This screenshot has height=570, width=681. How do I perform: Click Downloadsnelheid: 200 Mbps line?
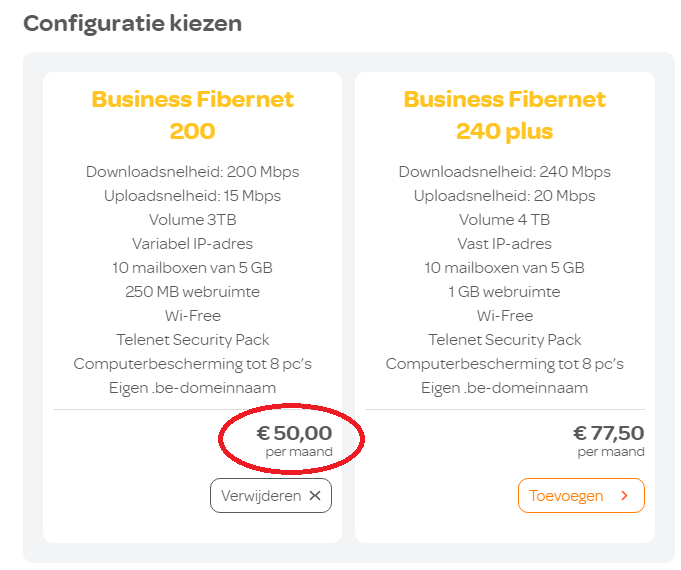[x=193, y=172]
